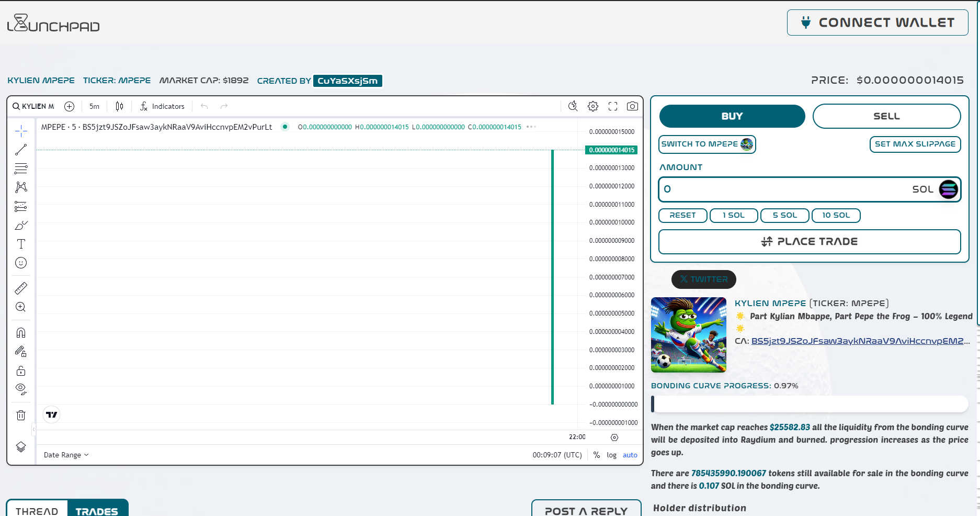This screenshot has width=980, height=516.
Task: Select the Sell tab
Action: coord(886,116)
